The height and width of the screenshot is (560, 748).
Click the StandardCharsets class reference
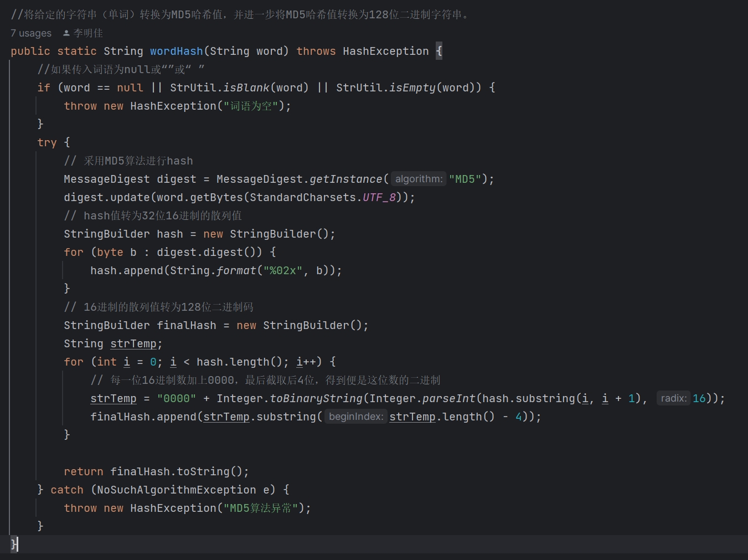point(303,197)
